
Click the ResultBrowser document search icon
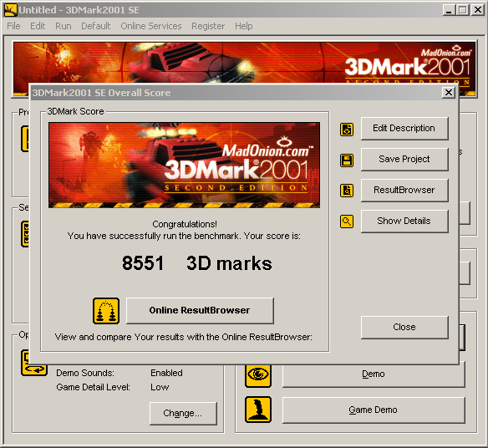(x=347, y=191)
